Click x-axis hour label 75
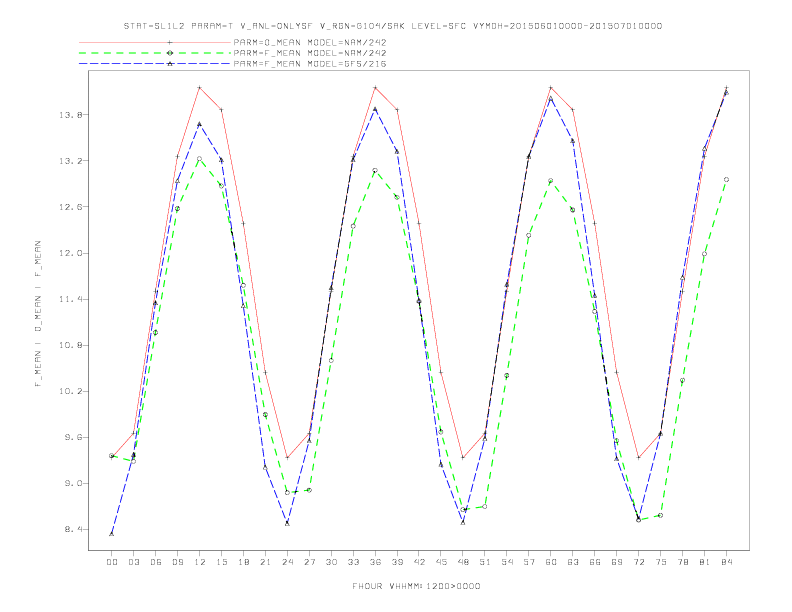This screenshot has height=612, width=792. tap(661, 562)
